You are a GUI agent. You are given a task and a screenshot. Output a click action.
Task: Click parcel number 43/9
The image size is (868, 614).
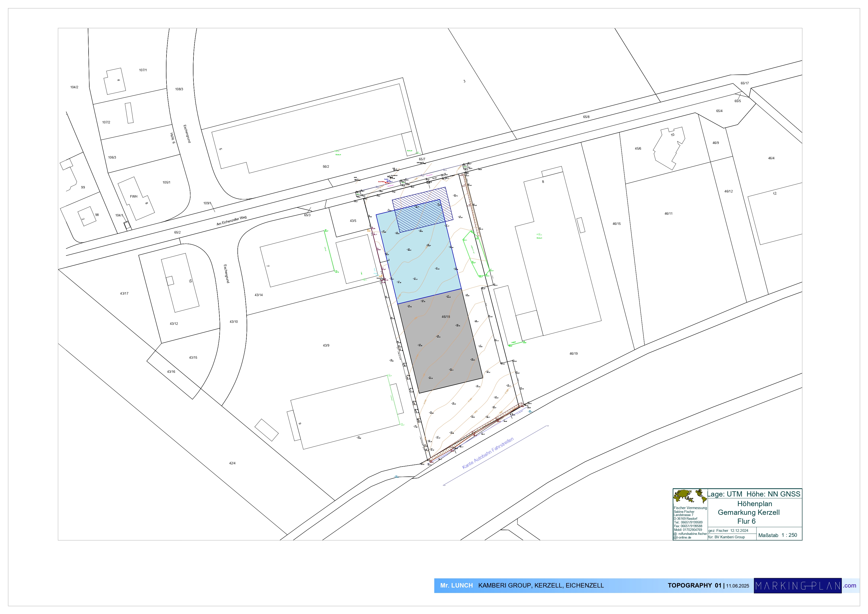[326, 346]
